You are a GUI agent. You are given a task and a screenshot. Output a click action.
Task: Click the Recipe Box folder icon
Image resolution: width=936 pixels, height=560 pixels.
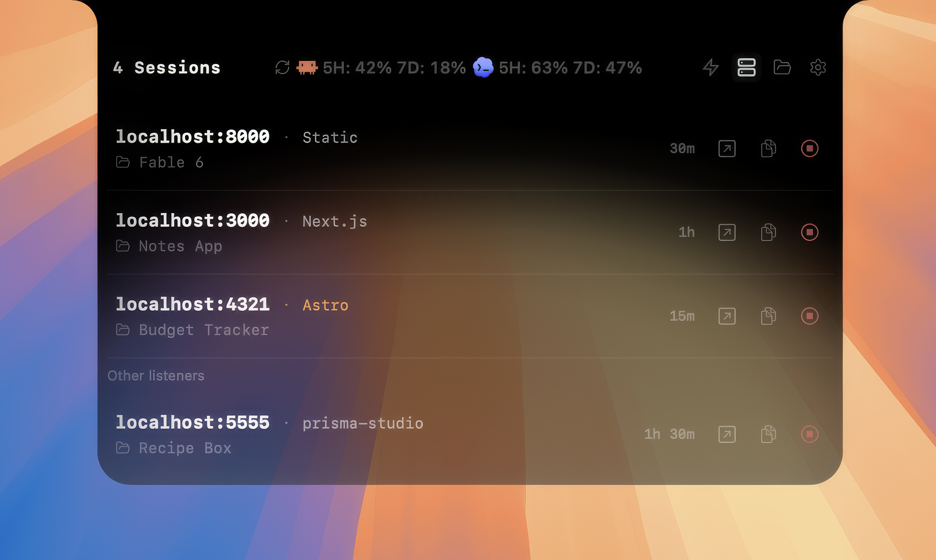123,448
